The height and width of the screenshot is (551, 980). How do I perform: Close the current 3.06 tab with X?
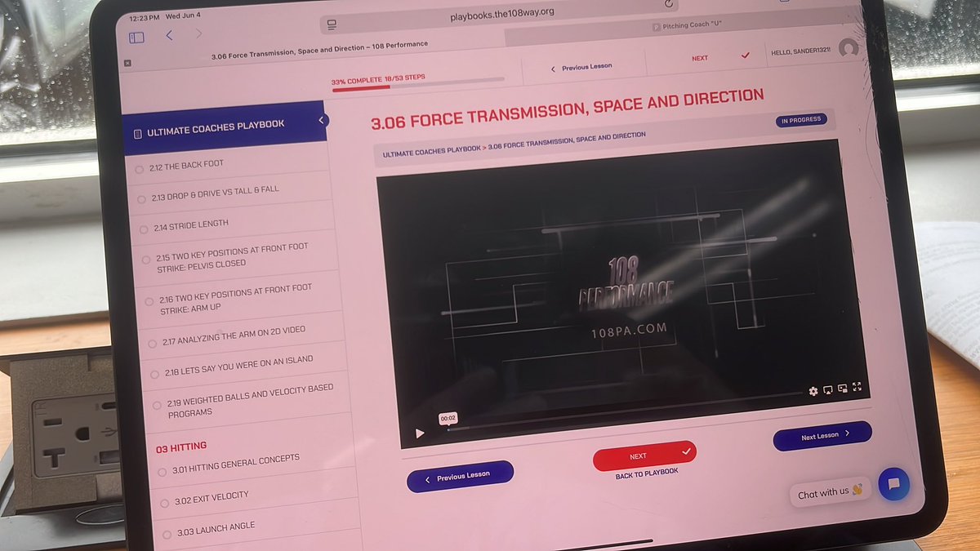pyautogui.click(x=127, y=63)
